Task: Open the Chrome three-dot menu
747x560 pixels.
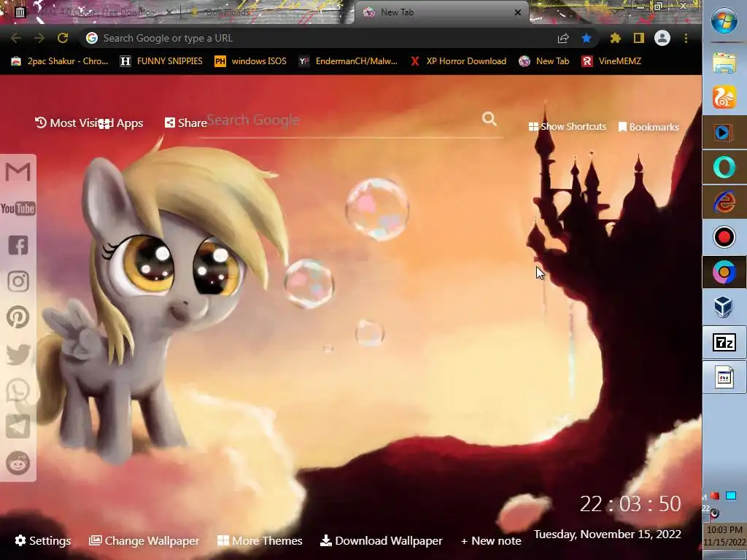Action: [686, 38]
